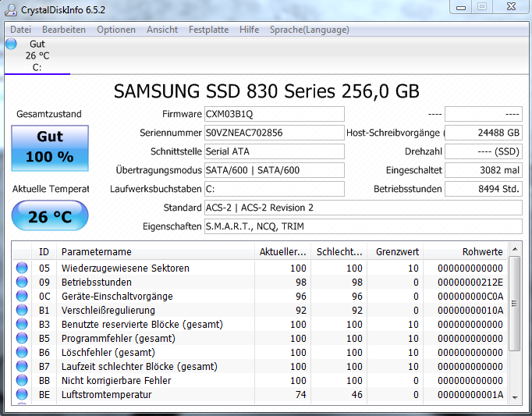This screenshot has width=532, height=416.
Task: Click the Betriebsstunden 8494 Std. value
Action: point(484,189)
